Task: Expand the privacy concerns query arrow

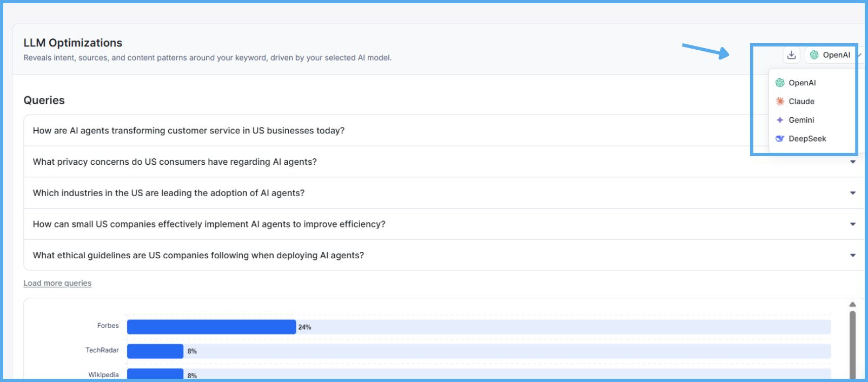Action: [852, 162]
